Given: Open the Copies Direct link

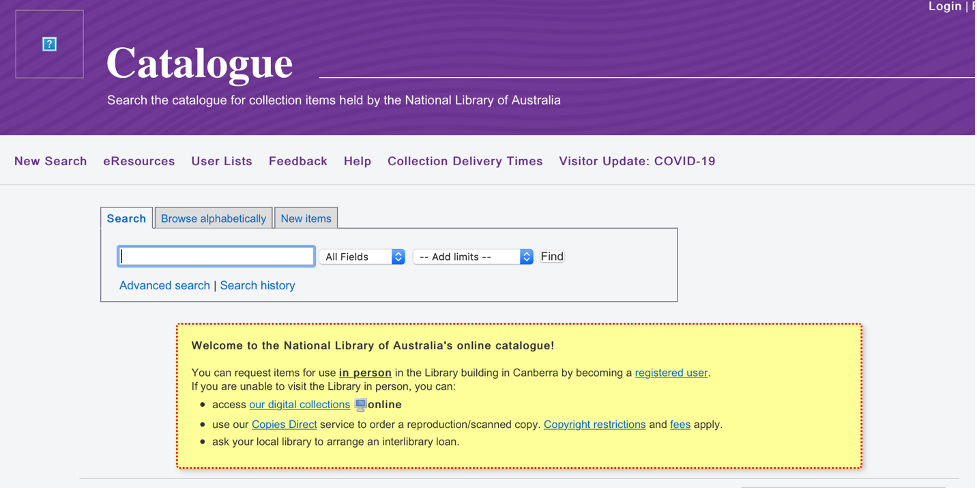Looking at the screenshot, I should [284, 424].
